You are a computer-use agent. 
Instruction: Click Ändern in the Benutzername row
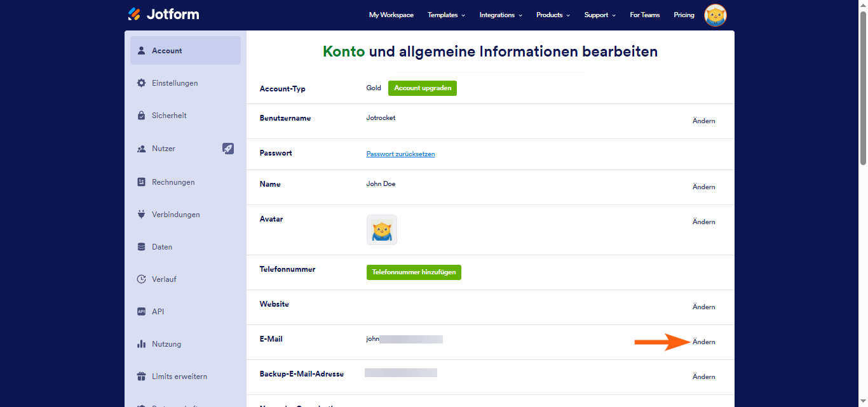click(704, 121)
